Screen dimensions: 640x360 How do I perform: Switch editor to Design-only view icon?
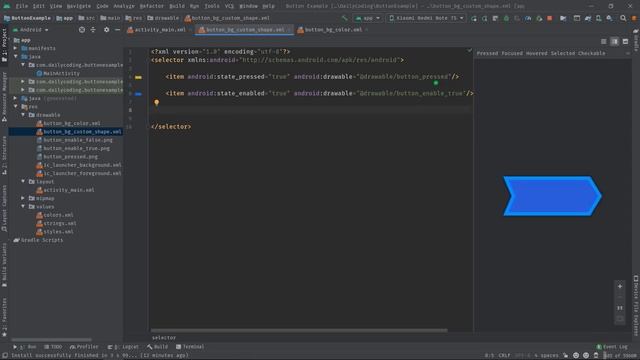(625, 42)
